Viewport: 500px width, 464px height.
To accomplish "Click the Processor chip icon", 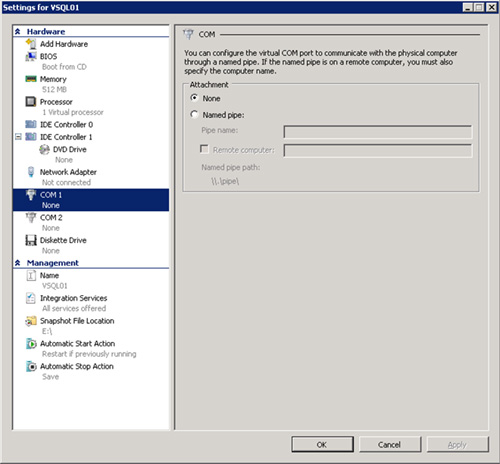I will pos(31,101).
